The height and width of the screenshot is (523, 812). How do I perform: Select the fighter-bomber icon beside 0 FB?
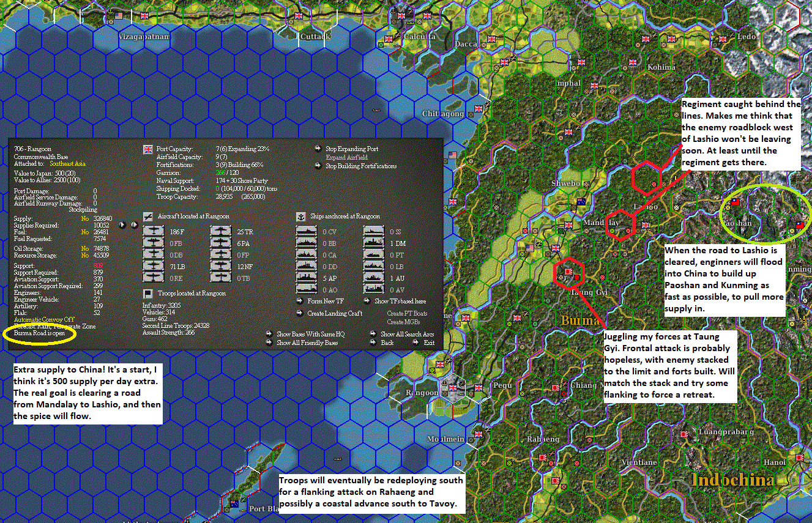(153, 243)
